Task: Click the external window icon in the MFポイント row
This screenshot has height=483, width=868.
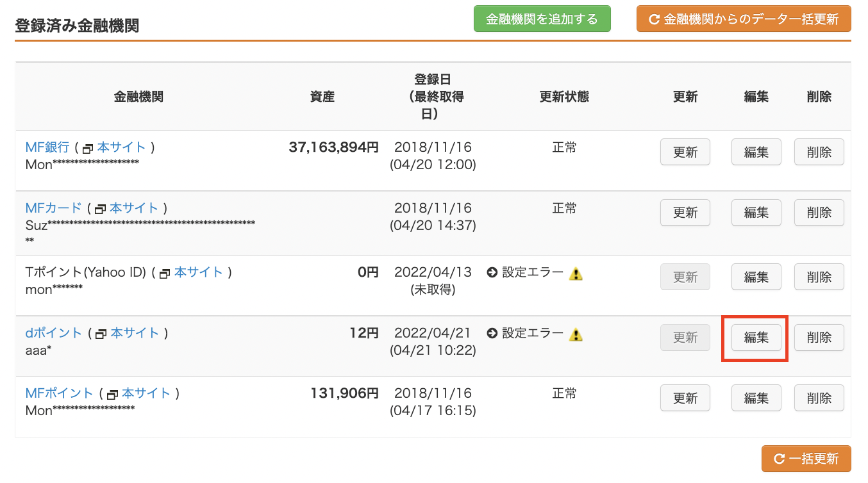Action: (113, 395)
